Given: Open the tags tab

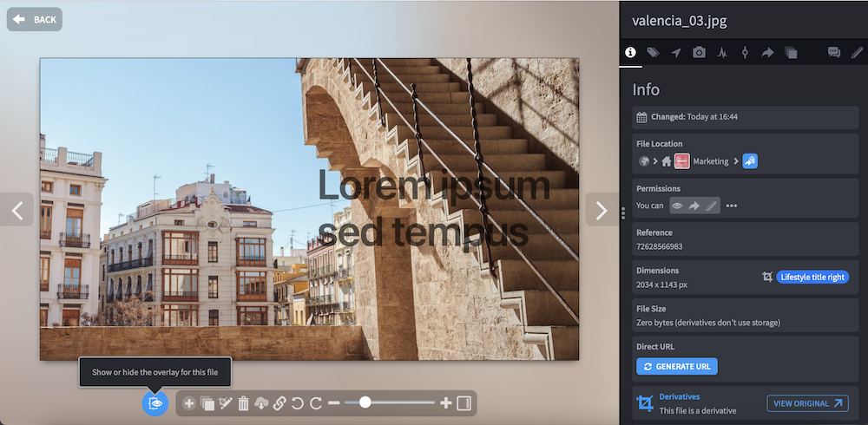Looking at the screenshot, I should coord(654,53).
